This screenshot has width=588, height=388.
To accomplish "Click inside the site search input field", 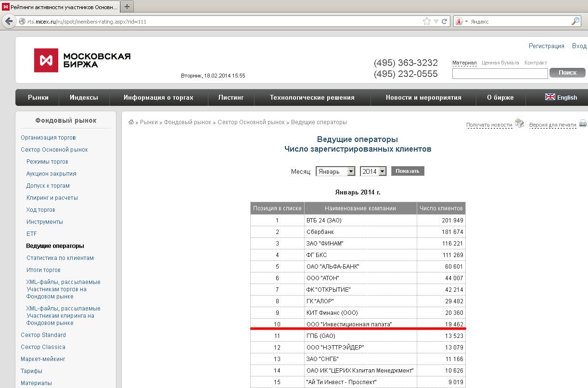I will click(500, 73).
